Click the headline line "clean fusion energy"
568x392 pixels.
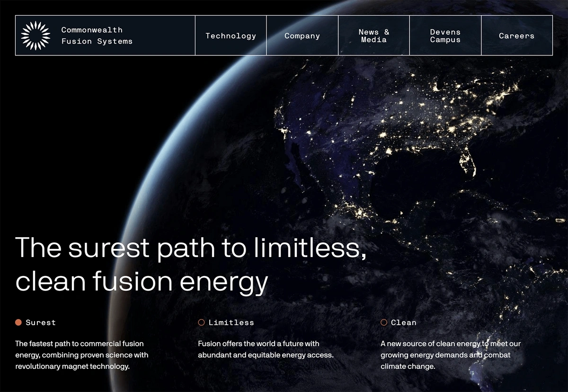142,281
